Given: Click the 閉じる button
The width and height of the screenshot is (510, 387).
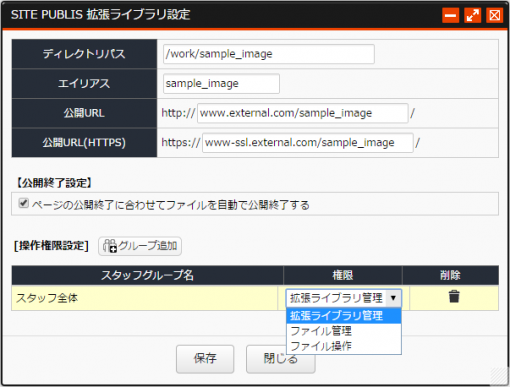Looking at the screenshot, I should [281, 359].
